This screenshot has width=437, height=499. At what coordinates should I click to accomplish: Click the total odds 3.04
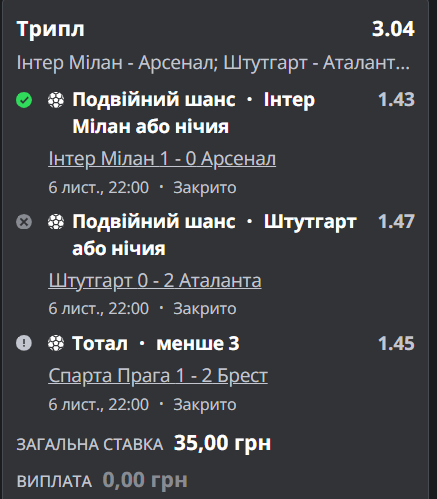click(x=393, y=29)
